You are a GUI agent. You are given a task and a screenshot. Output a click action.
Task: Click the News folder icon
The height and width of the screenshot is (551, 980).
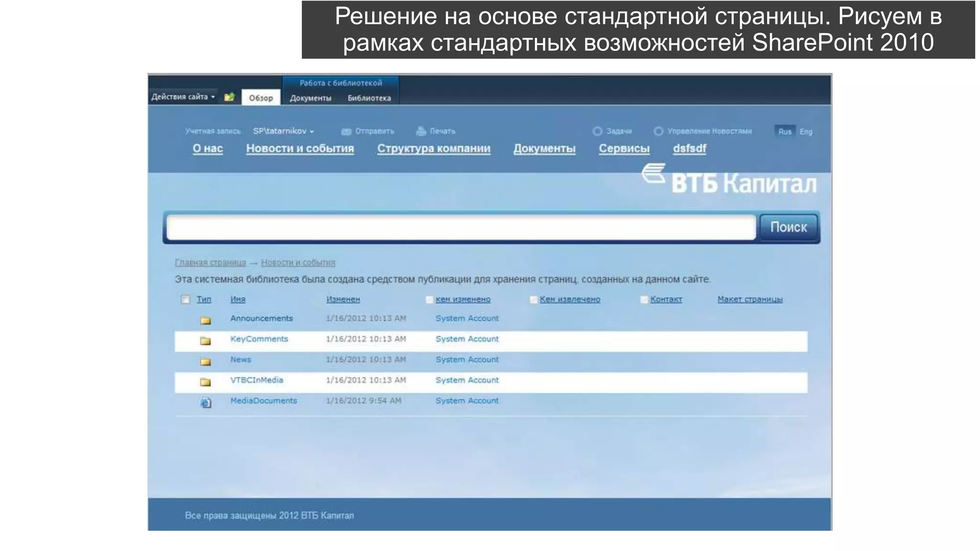tap(206, 361)
